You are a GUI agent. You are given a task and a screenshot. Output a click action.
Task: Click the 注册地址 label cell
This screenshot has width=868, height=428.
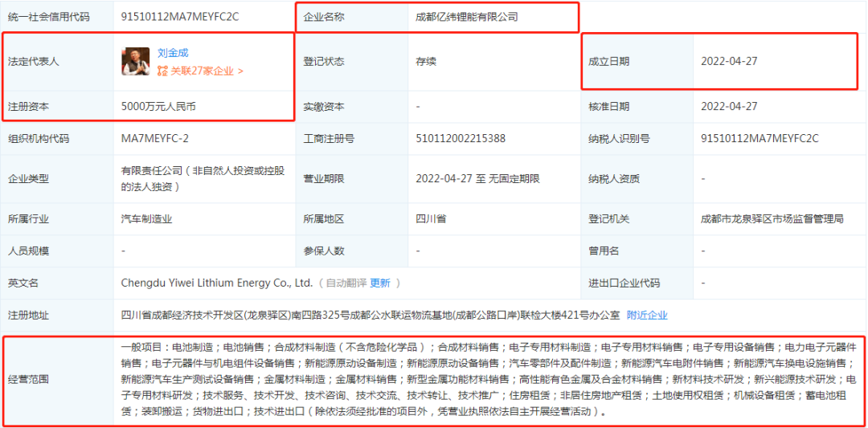pyautogui.click(x=59, y=316)
